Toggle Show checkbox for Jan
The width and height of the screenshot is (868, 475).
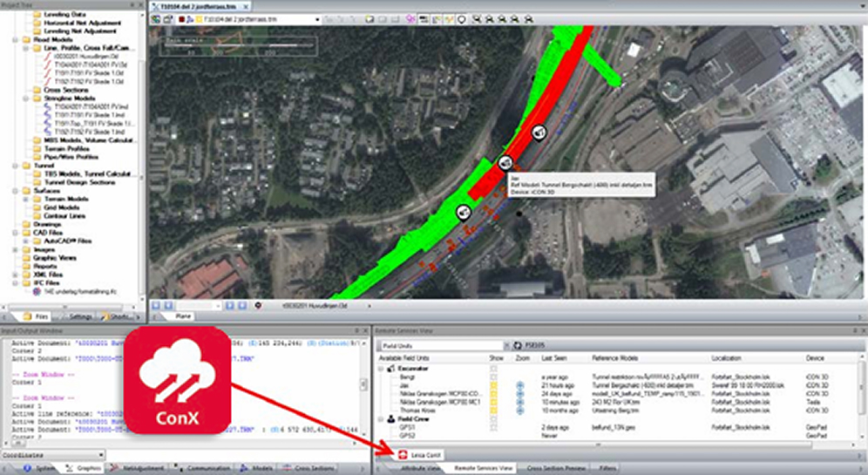[496, 387]
